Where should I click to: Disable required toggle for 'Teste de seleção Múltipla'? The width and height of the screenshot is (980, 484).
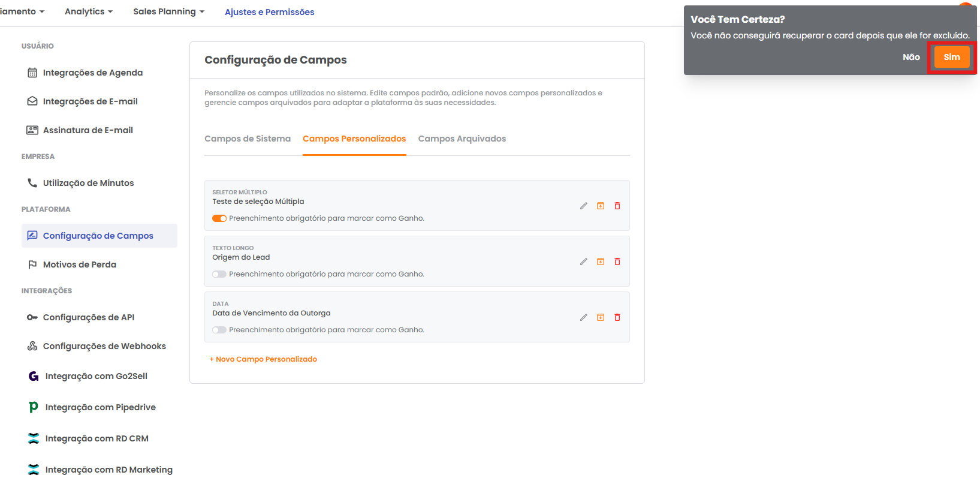[x=219, y=218]
